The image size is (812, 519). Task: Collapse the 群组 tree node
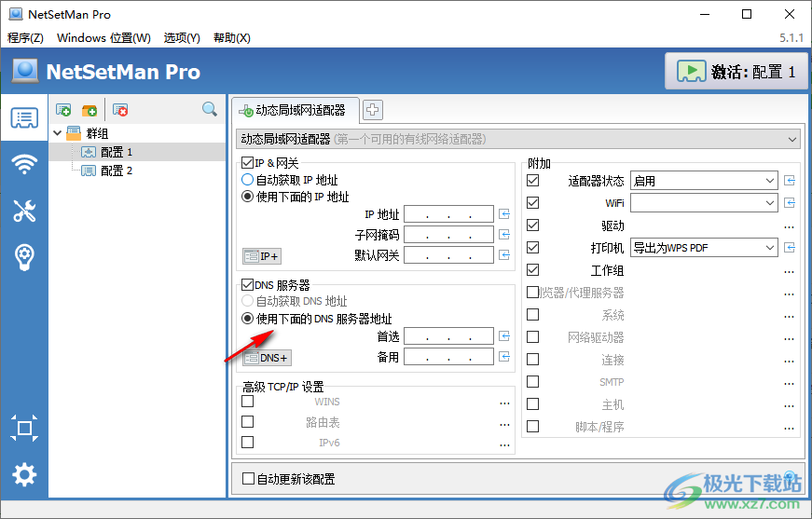(x=58, y=133)
